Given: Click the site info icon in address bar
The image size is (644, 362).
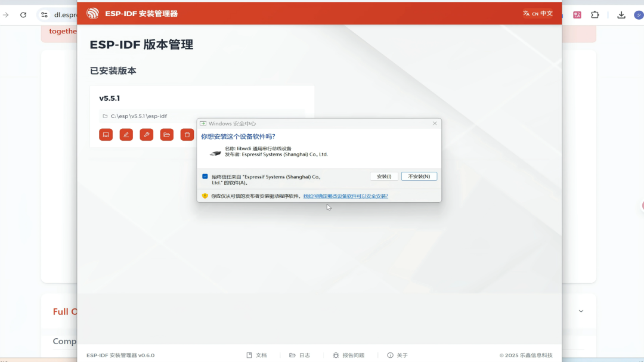Looking at the screenshot, I should 44,15.
